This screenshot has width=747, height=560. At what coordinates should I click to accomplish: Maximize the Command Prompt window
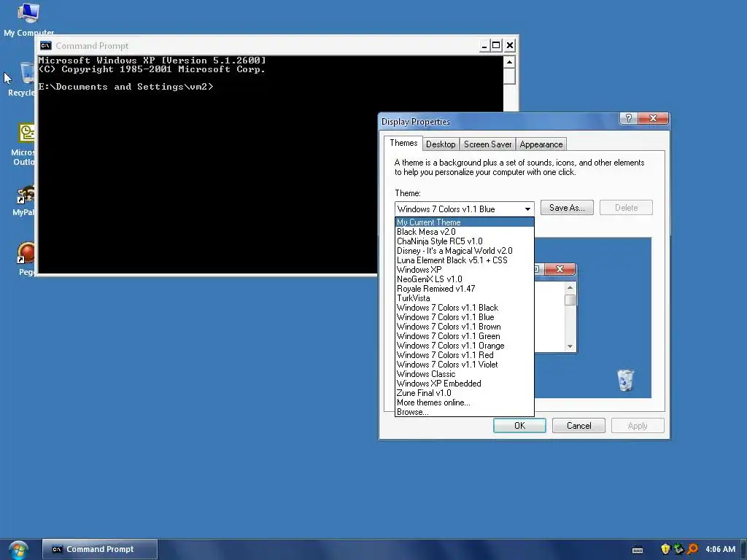point(496,46)
